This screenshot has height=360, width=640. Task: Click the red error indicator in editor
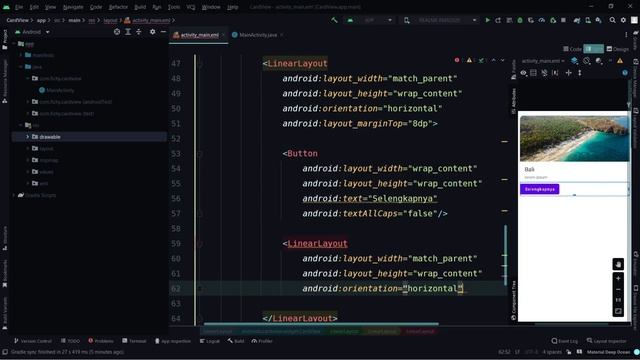tap(457, 60)
